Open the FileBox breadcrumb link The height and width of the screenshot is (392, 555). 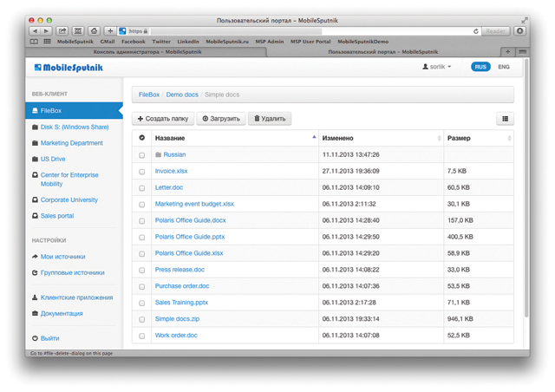coord(149,95)
